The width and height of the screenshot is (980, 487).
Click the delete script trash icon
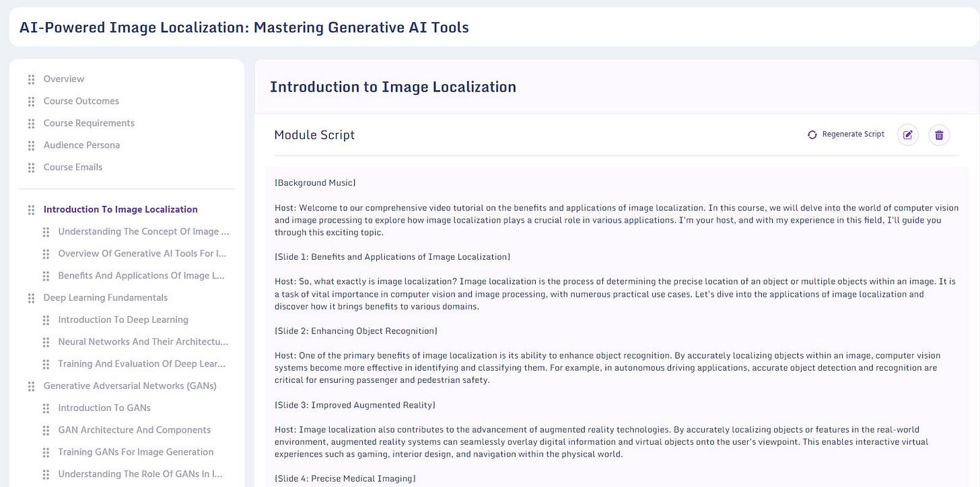(940, 135)
